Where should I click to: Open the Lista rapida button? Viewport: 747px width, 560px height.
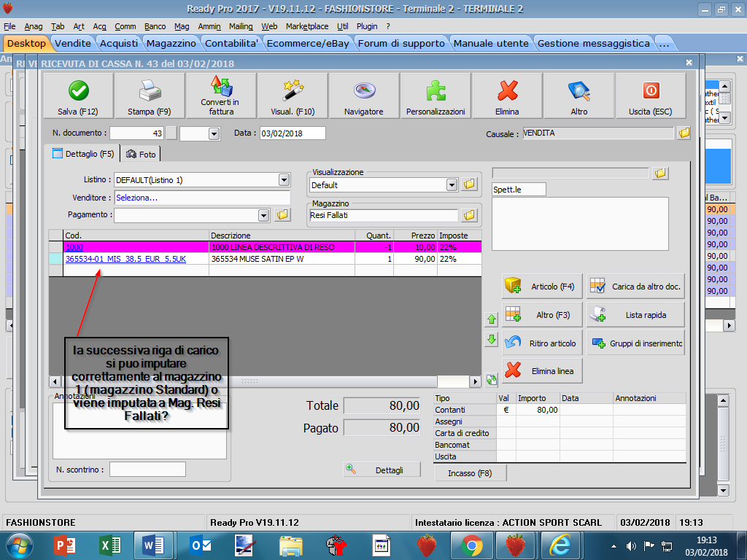(635, 315)
